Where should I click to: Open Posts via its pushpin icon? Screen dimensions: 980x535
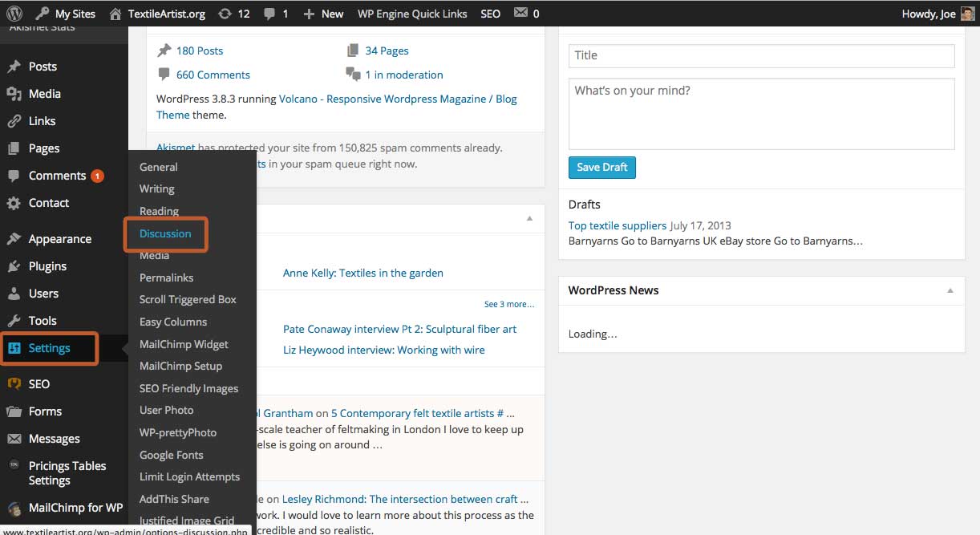[x=14, y=67]
